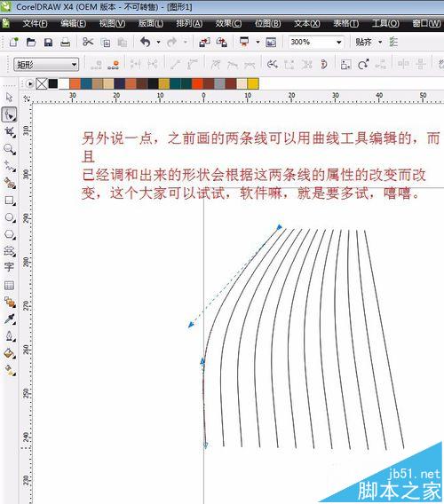Image resolution: width=444 pixels, height=504 pixels.
Task: Open the 视图(V) menu
Action: pyautogui.click(x=112, y=23)
